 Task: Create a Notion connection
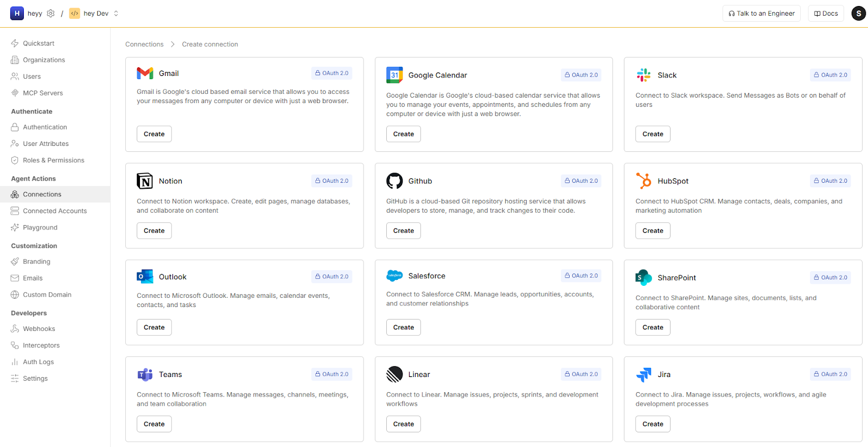click(154, 231)
